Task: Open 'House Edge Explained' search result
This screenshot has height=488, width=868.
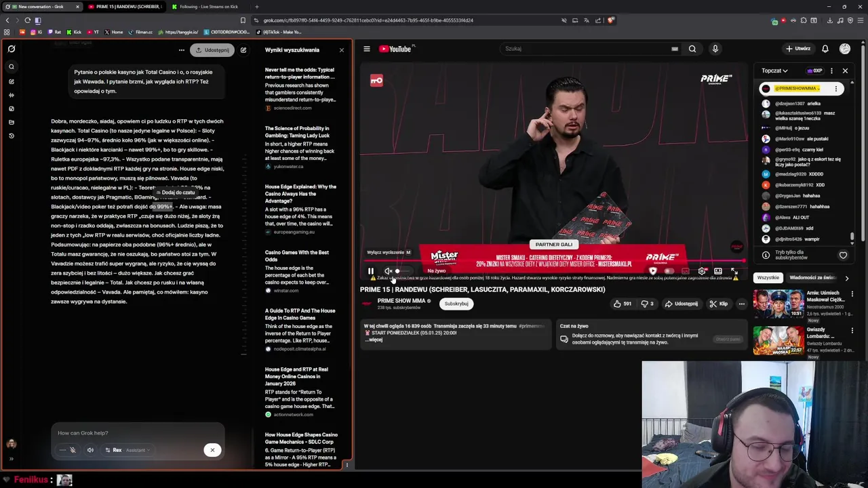Action: pyautogui.click(x=300, y=209)
